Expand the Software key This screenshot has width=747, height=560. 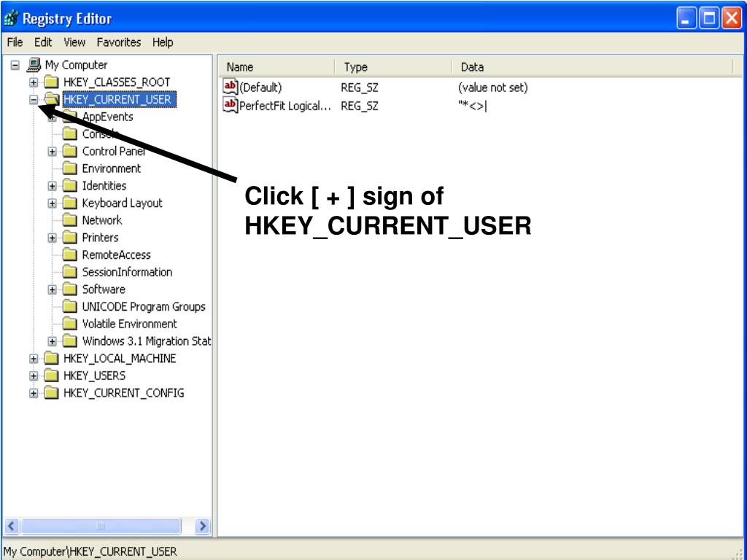point(52,290)
